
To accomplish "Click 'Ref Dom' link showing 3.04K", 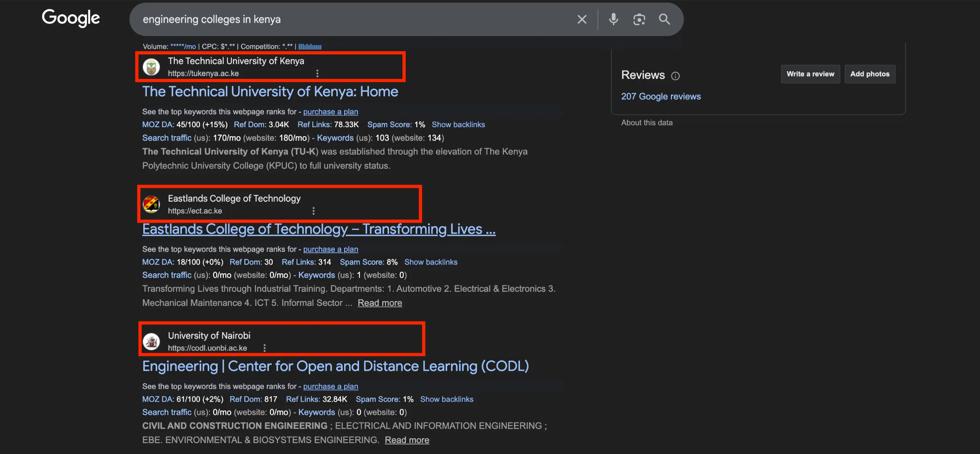I will [250, 125].
